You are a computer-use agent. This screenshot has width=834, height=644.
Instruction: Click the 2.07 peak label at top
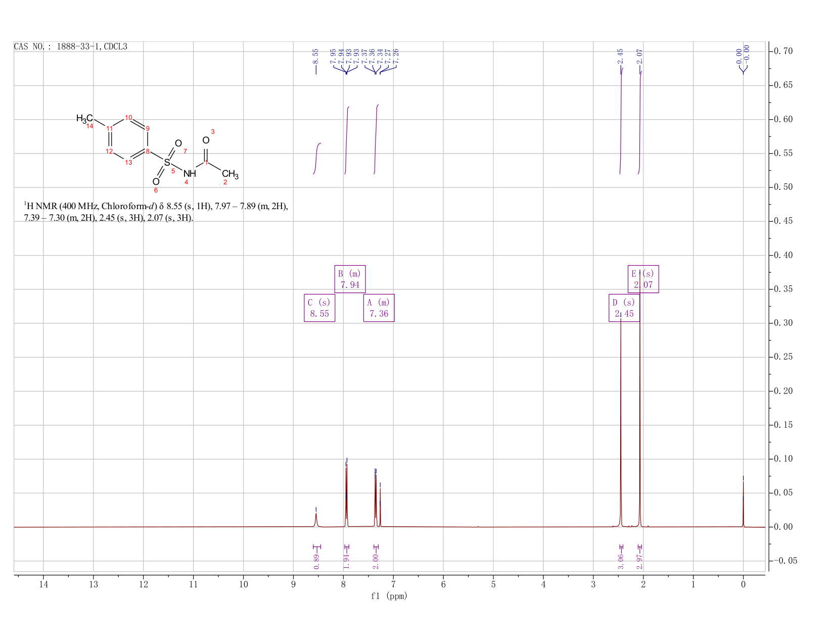click(x=640, y=56)
